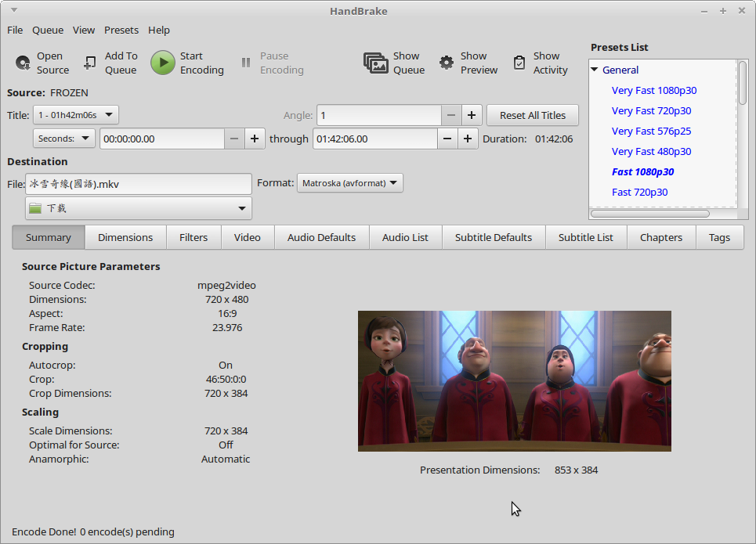Select the Fast 1080p30 preset

642,172
